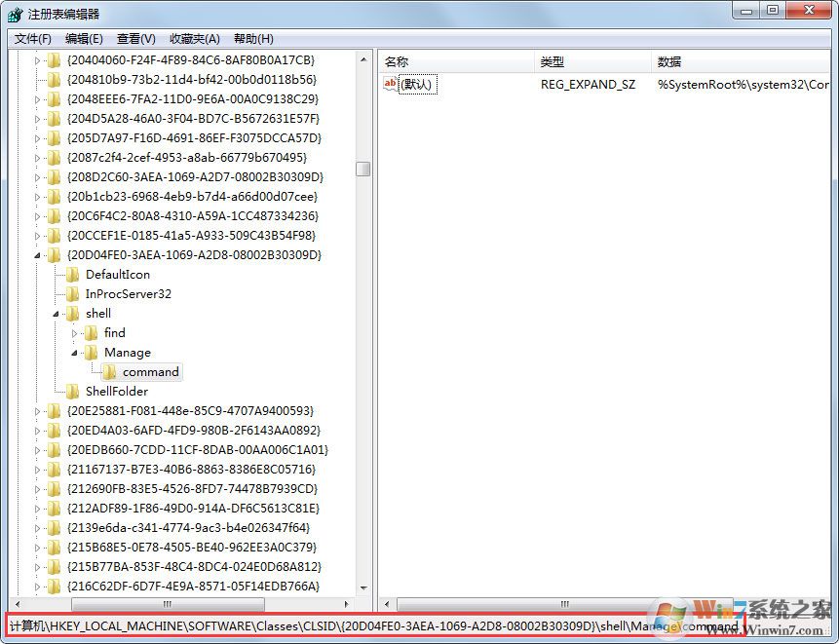
Task: Open the 编辑 menu
Action: point(81,38)
